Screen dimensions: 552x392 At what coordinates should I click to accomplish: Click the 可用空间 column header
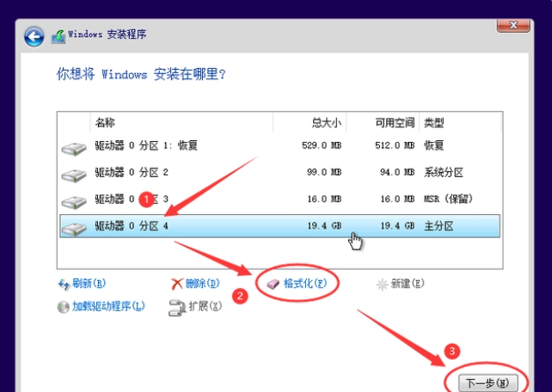(396, 123)
